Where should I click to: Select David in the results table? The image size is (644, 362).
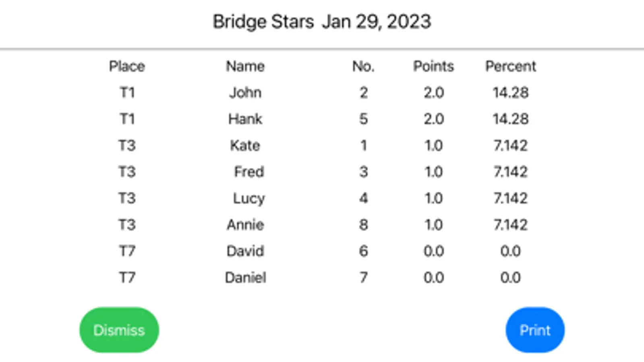tap(245, 251)
